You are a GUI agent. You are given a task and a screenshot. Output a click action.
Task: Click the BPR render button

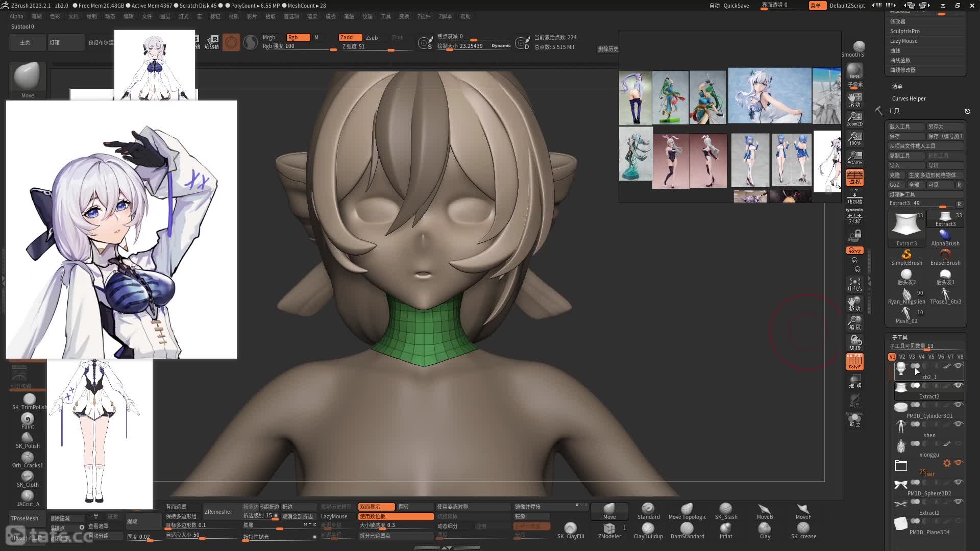tap(855, 71)
